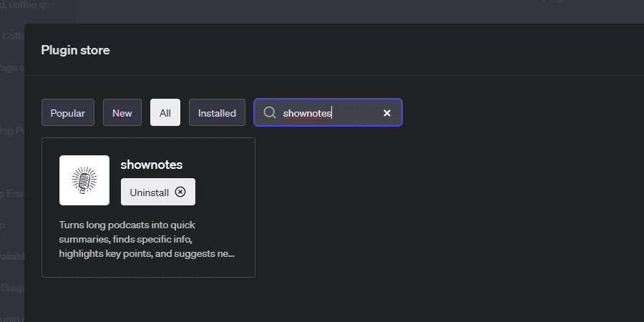Screen dimensions: 644x322
Task: Switch to the Popular plugins filter
Action: pos(68,112)
